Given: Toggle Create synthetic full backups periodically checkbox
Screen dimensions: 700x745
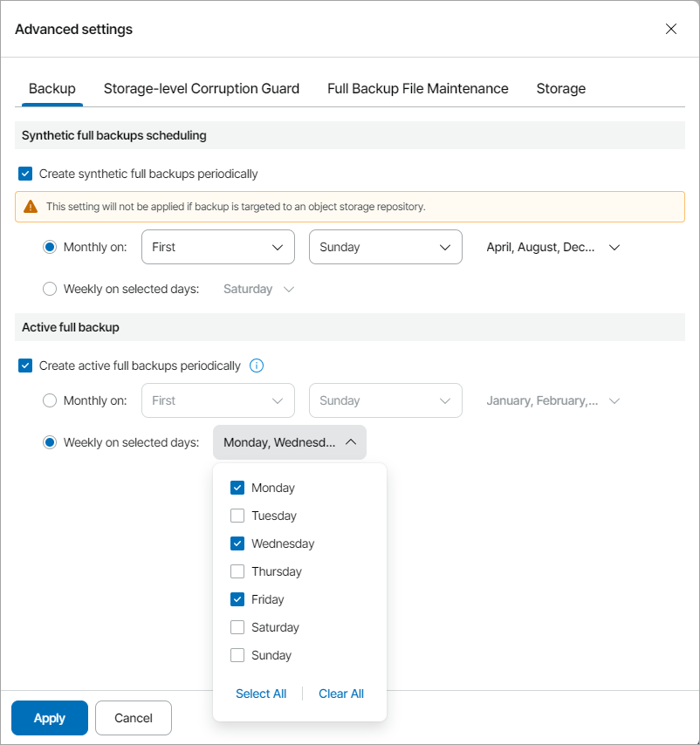Looking at the screenshot, I should pyautogui.click(x=25, y=174).
